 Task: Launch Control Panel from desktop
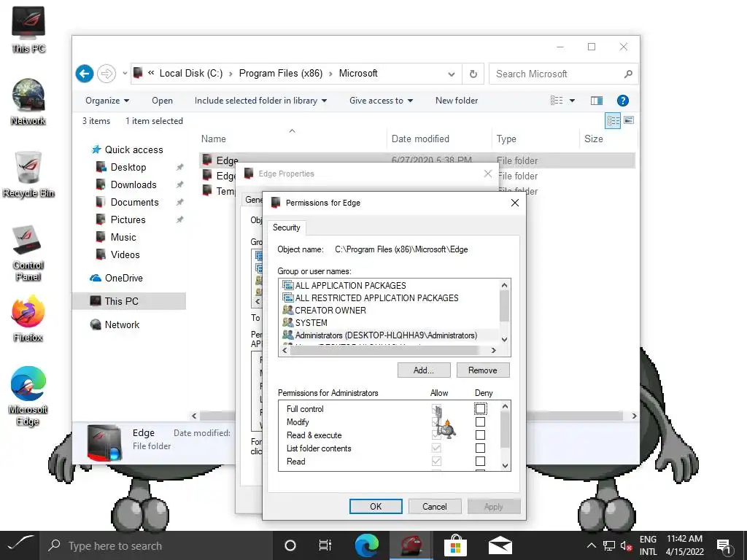point(28,252)
